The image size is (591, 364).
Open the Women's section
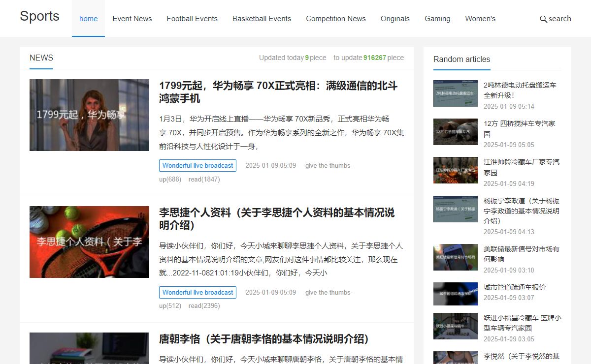[480, 19]
